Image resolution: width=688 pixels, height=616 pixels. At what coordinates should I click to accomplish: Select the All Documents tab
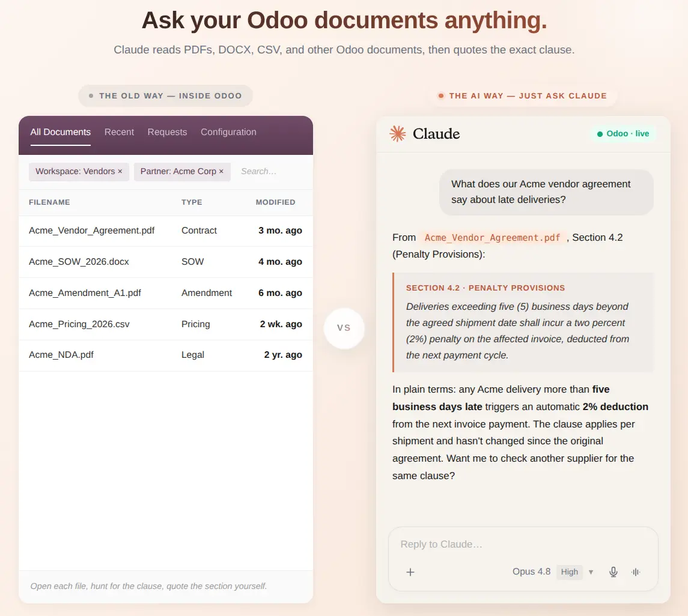(61, 132)
